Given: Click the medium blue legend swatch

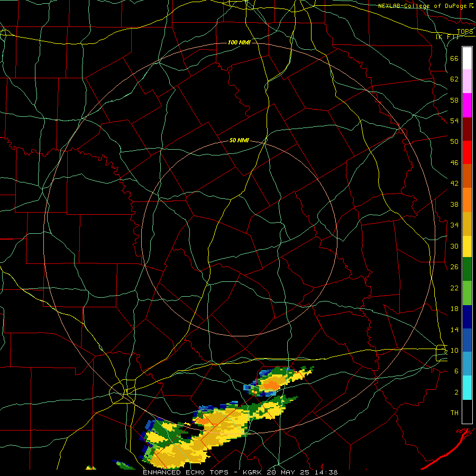Looking at the screenshot, I should click(467, 340).
